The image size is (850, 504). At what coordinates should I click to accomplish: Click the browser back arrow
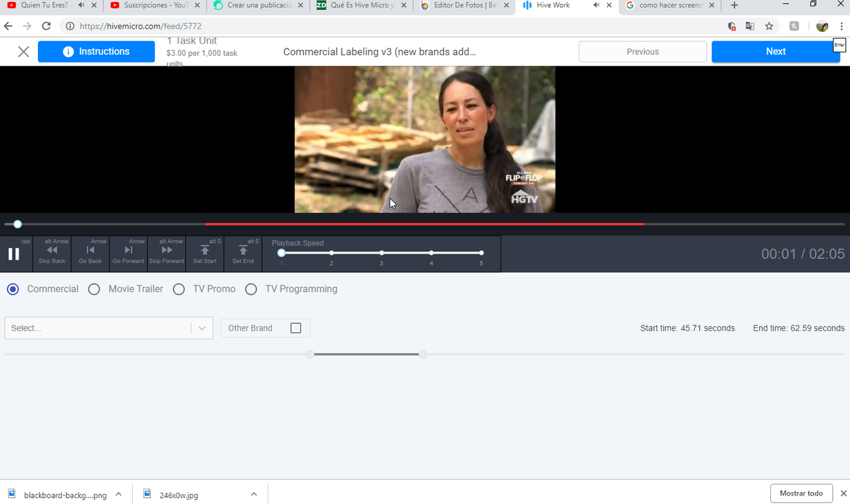pyautogui.click(x=9, y=27)
